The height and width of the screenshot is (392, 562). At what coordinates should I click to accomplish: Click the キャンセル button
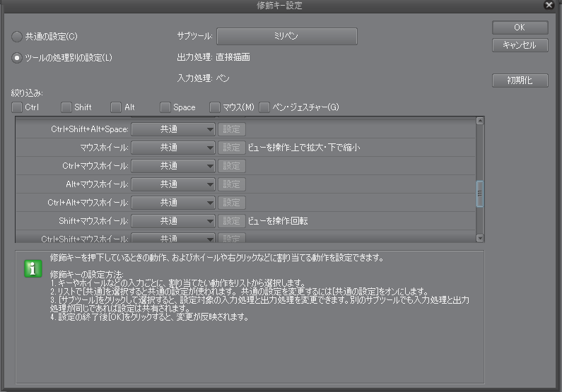point(520,45)
